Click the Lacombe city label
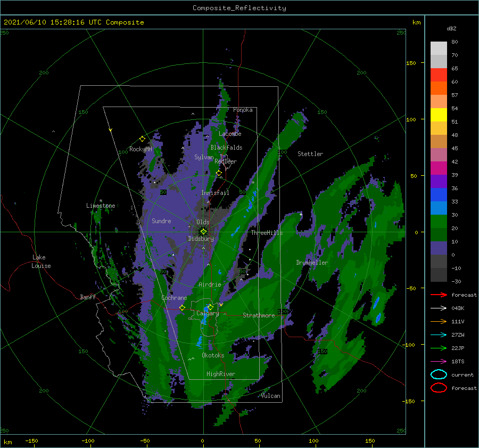This screenshot has height=448, width=479. tap(230, 134)
